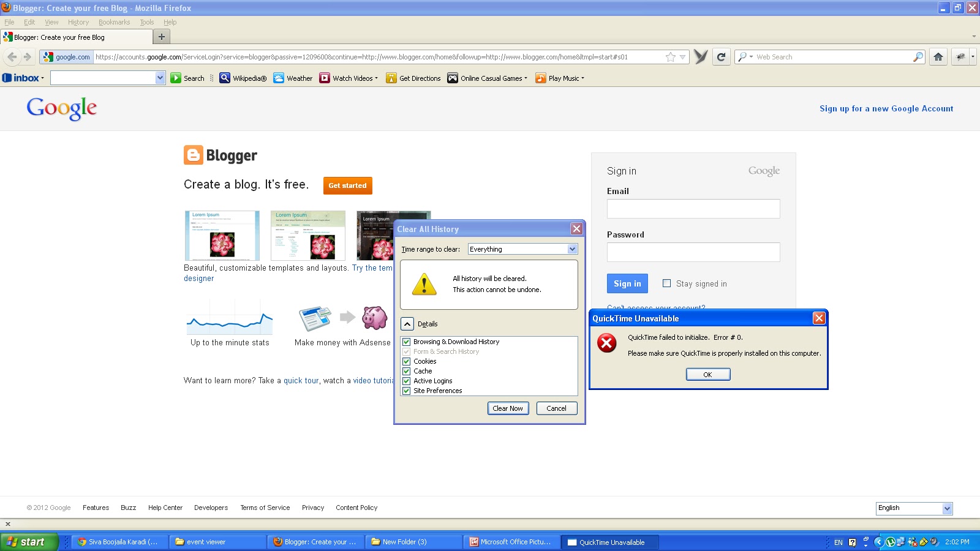Toggle Browsing & Download History checkbox
Screen dimensions: 980x551
click(x=406, y=342)
